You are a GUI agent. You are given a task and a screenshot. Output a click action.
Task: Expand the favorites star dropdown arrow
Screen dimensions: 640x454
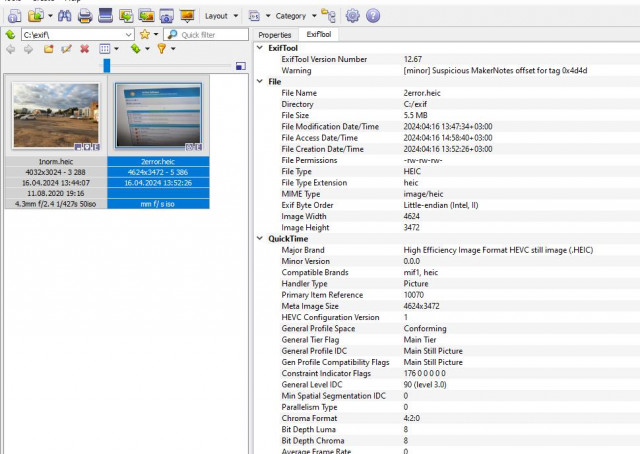tap(156, 35)
